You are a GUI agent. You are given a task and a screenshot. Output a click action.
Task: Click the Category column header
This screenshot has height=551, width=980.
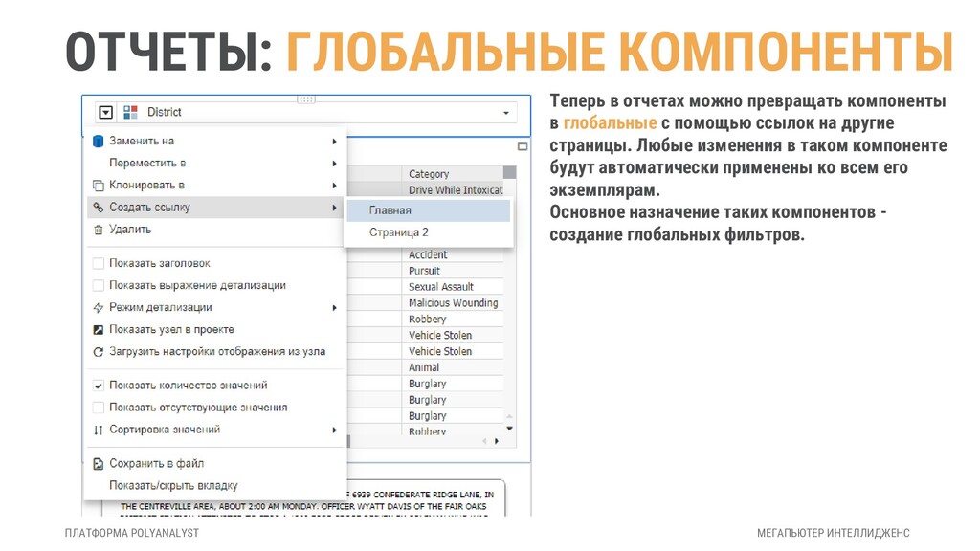pyautogui.click(x=453, y=174)
